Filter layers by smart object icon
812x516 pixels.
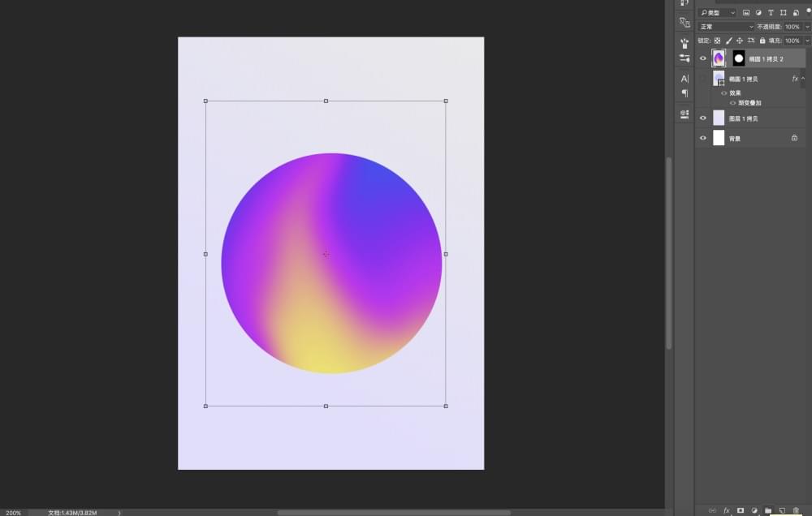[796, 12]
